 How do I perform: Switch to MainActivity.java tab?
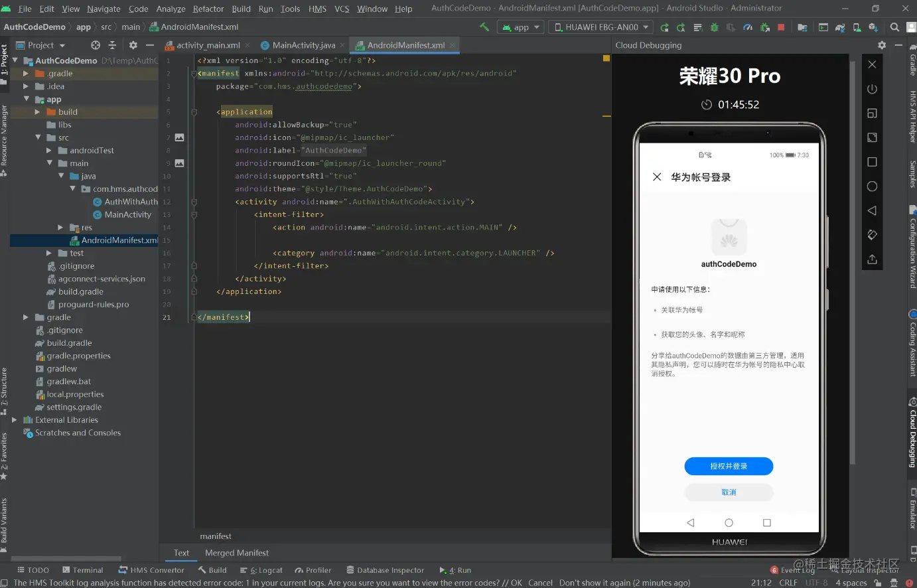[304, 45]
